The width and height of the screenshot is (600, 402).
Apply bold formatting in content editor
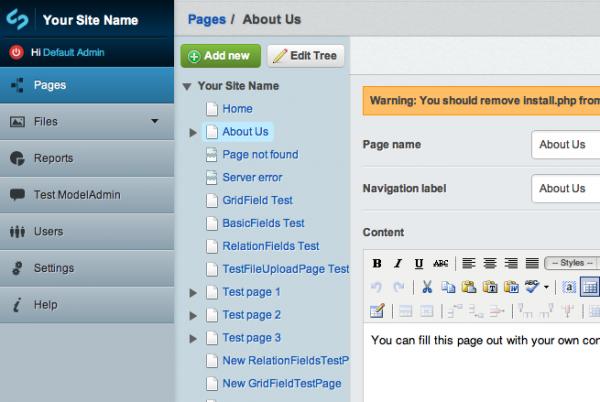tap(377, 263)
